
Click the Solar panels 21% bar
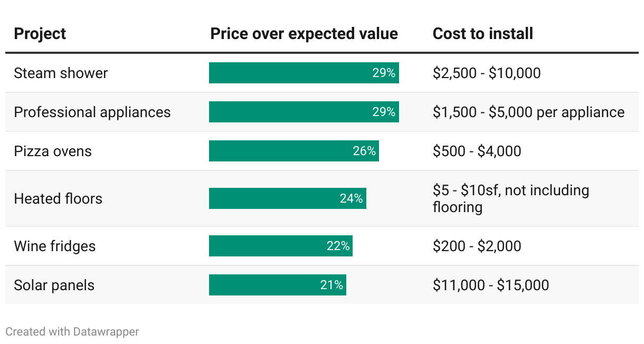277,285
